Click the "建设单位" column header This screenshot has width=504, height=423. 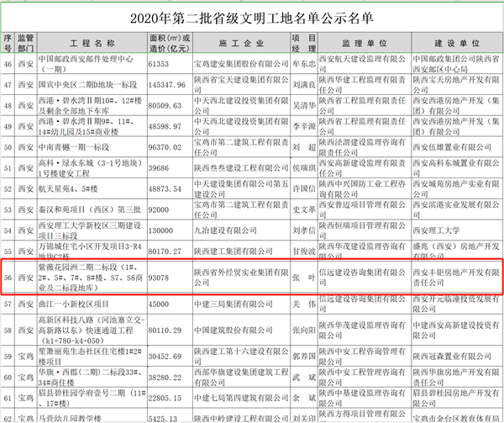(457, 43)
